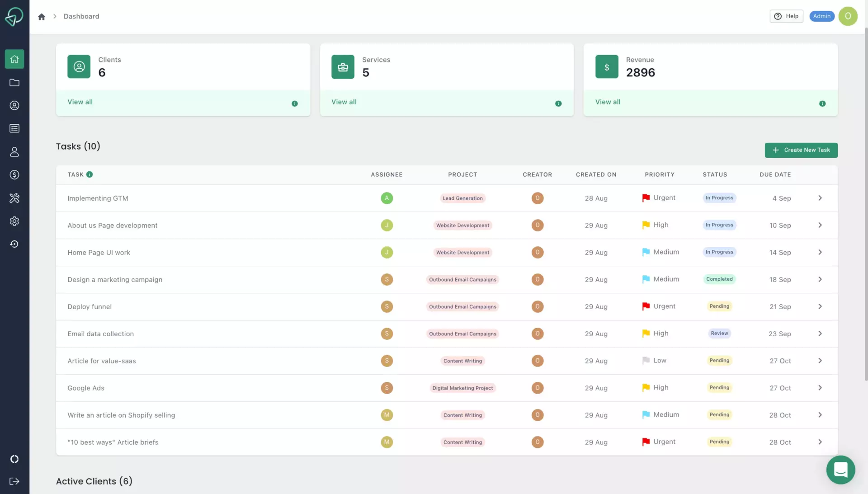Click the list icon in sidebar

coord(14,129)
